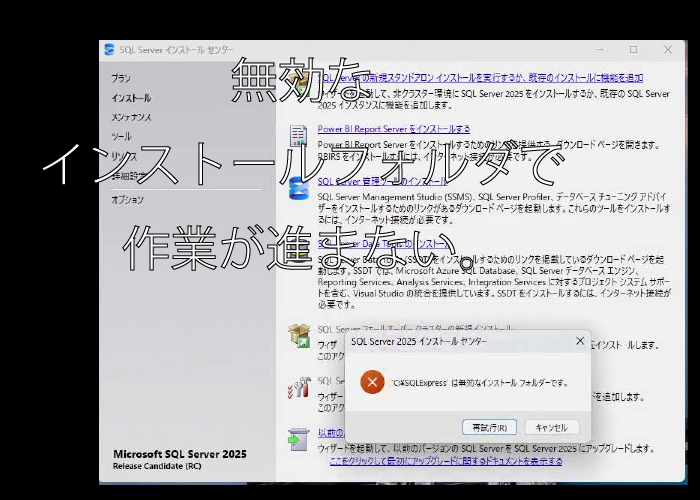Select インストール in the left sidebar
This screenshot has width=700, height=500.
point(131,98)
